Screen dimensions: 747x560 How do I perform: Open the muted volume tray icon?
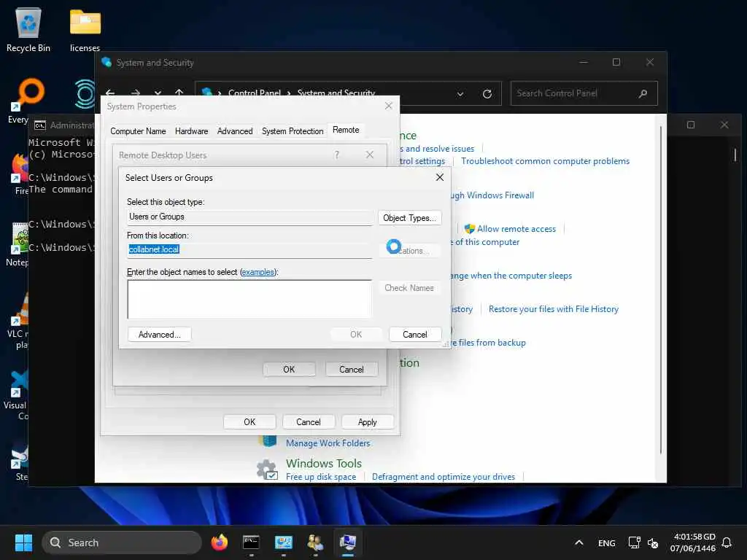tap(653, 542)
